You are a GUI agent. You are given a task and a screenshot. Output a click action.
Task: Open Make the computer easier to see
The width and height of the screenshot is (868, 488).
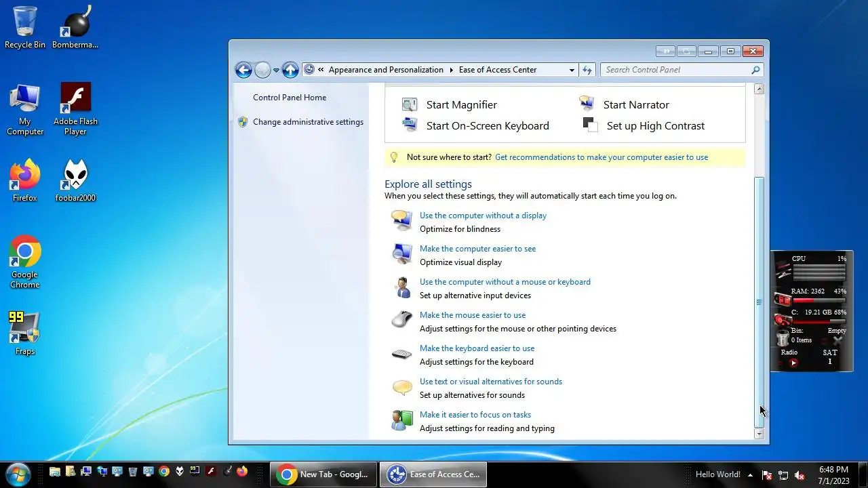tap(477, 249)
